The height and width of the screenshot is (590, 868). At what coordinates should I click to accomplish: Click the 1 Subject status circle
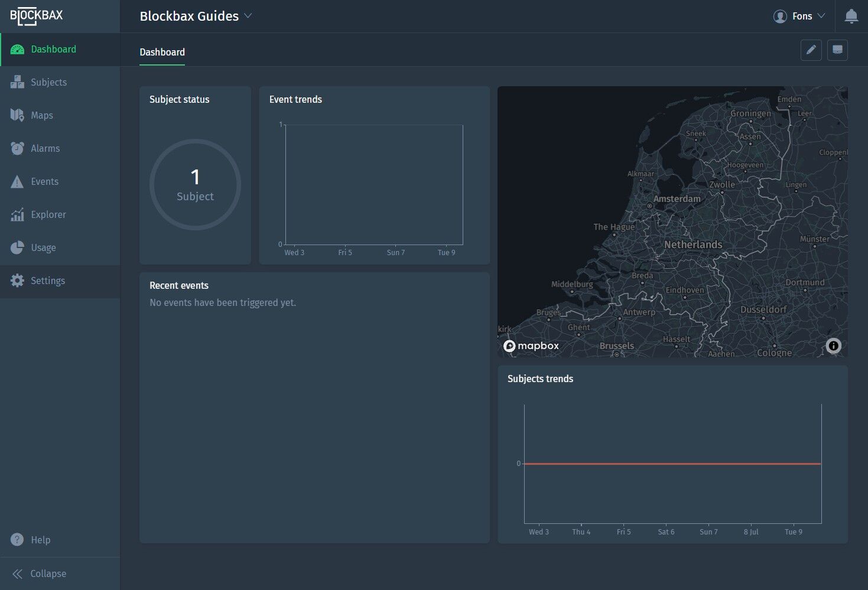[x=195, y=185]
